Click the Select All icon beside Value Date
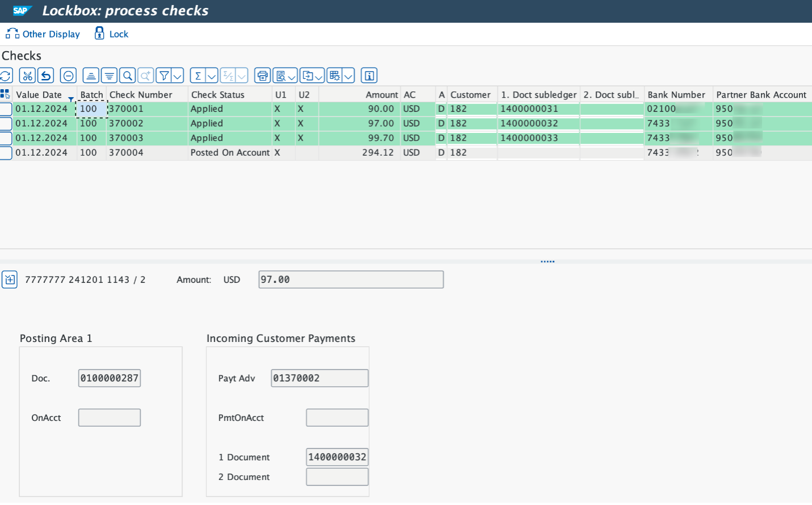812x505 pixels. [5, 94]
